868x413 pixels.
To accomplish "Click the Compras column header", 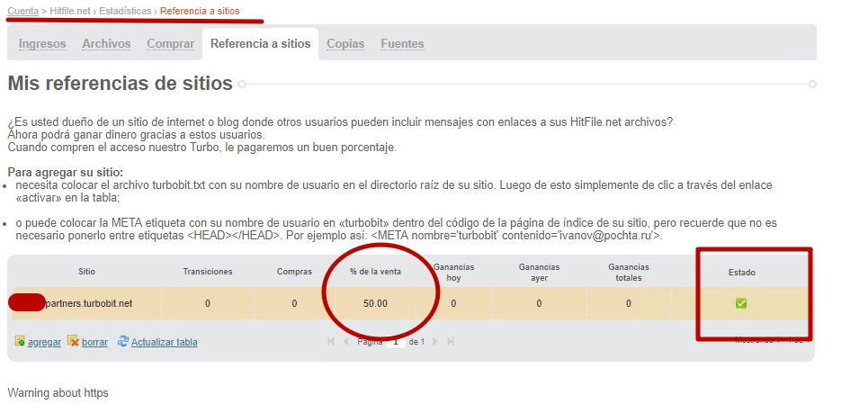I will coord(294,272).
